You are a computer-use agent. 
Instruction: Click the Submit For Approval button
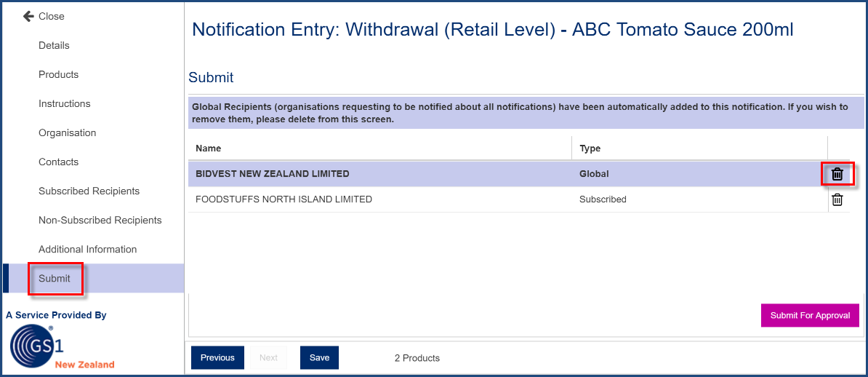pos(810,315)
